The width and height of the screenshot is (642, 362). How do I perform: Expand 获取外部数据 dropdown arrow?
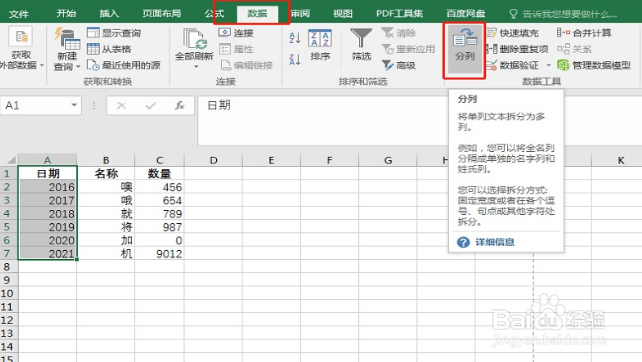[42, 65]
